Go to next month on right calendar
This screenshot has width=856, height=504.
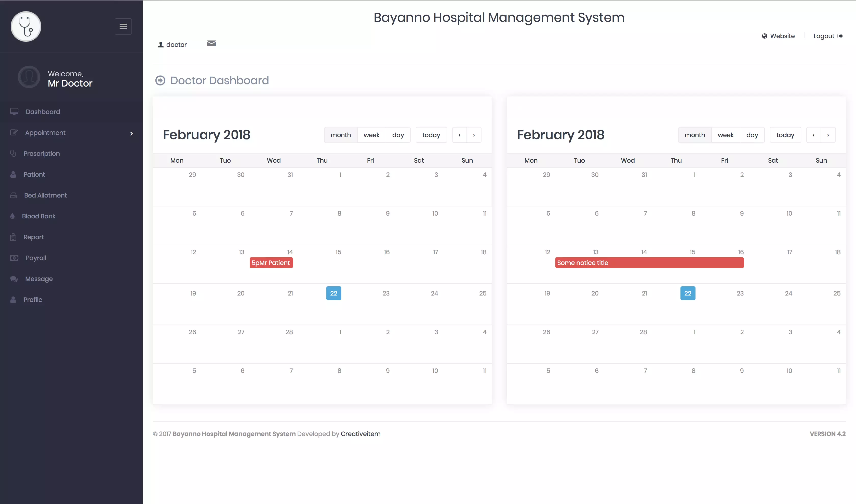coord(828,135)
